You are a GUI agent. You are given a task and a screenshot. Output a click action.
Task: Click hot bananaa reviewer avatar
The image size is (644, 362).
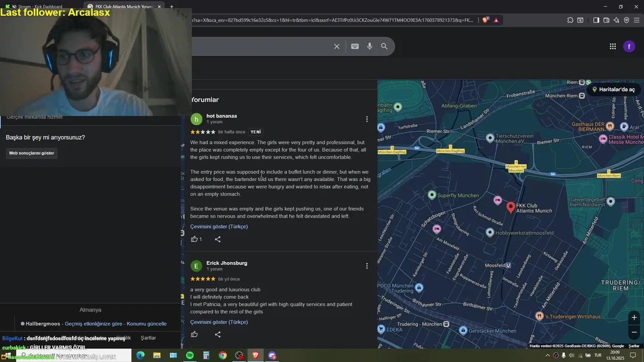(196, 119)
